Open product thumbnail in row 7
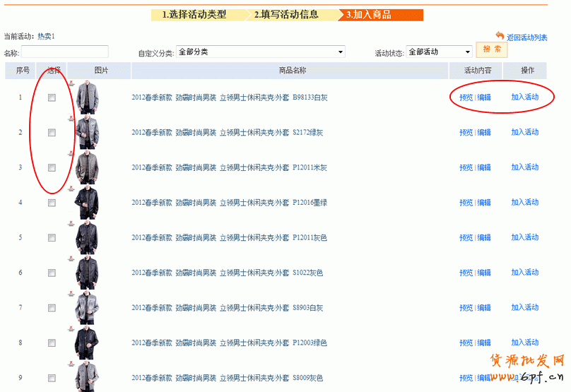This screenshot has height=392, width=571. 87,308
